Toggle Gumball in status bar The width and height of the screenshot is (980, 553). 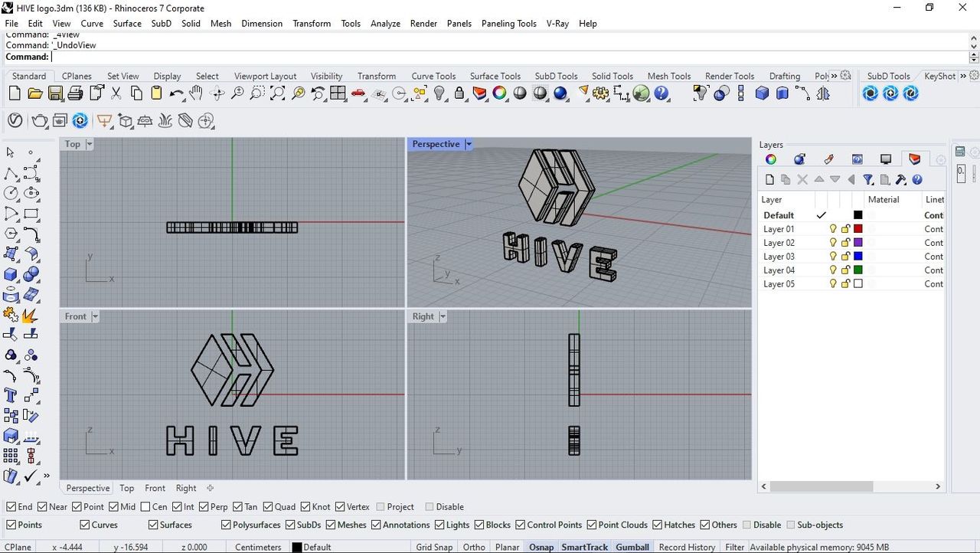pyautogui.click(x=632, y=547)
